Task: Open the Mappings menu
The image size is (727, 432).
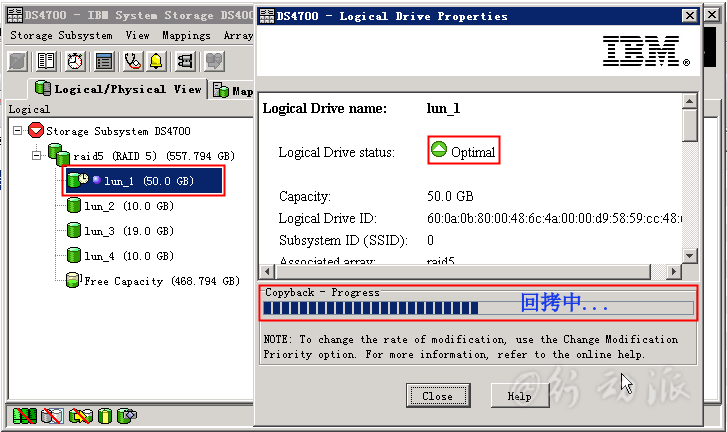Action: 186,35
